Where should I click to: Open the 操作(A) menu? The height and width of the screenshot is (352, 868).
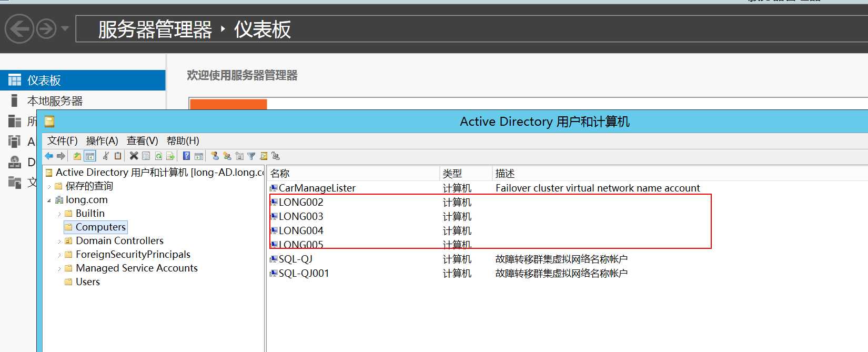click(x=102, y=140)
